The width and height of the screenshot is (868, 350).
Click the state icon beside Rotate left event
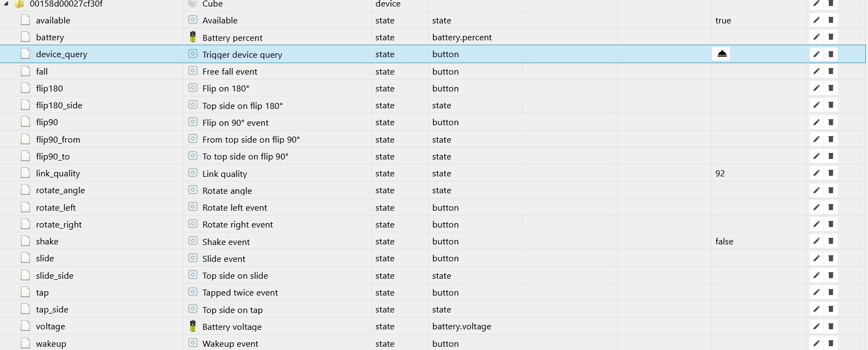(193, 207)
